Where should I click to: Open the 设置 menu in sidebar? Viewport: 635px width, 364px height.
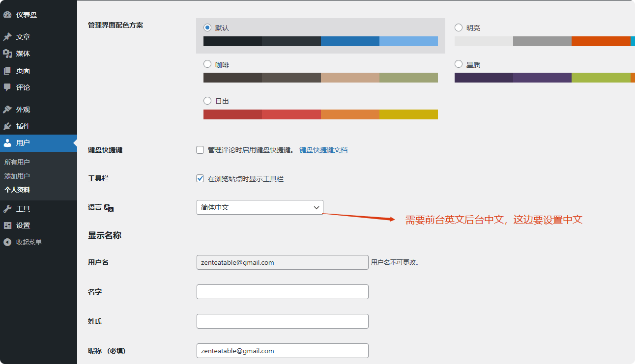click(x=23, y=225)
